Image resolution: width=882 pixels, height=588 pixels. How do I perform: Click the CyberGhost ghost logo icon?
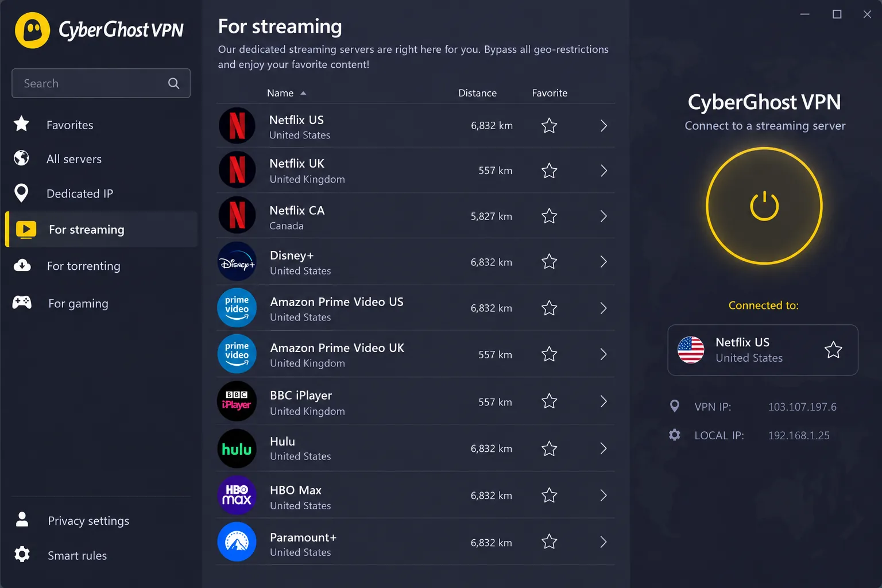click(x=33, y=30)
